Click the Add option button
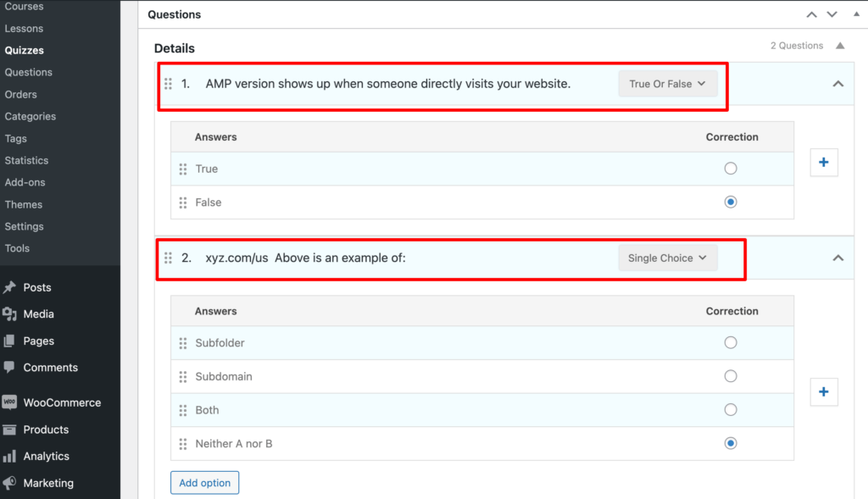 (x=205, y=483)
